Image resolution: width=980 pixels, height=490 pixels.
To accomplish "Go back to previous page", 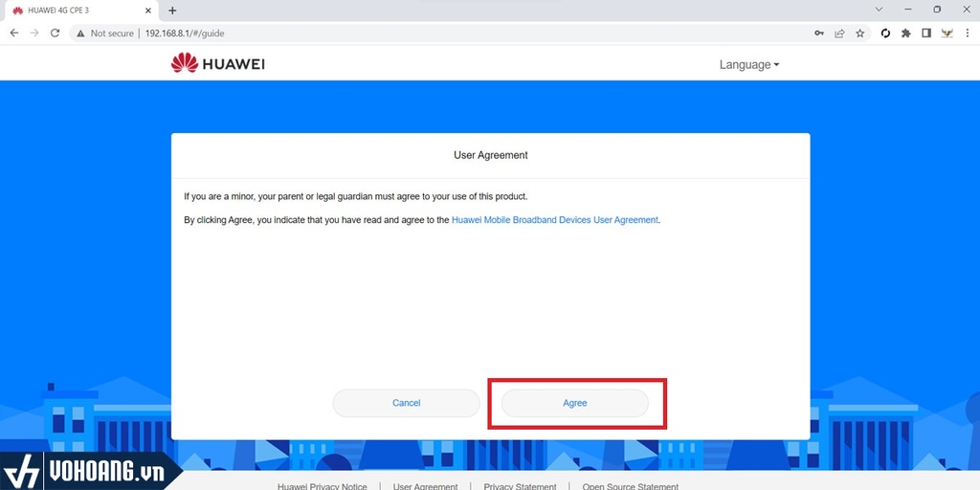I will pyautogui.click(x=13, y=33).
